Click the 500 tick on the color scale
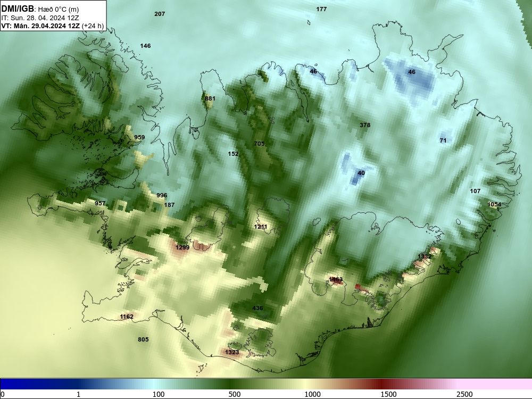The width and height of the screenshot is (532, 399). pyautogui.click(x=235, y=394)
